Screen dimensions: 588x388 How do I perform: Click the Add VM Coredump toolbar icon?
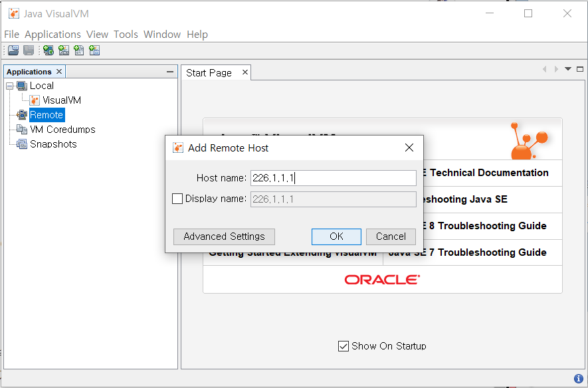(x=79, y=50)
